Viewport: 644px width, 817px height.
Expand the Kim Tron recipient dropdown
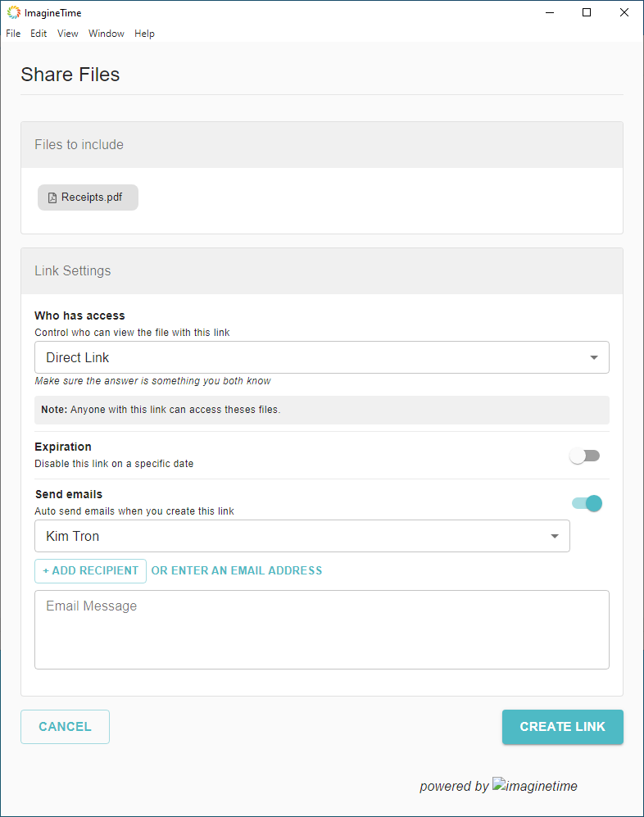(555, 536)
